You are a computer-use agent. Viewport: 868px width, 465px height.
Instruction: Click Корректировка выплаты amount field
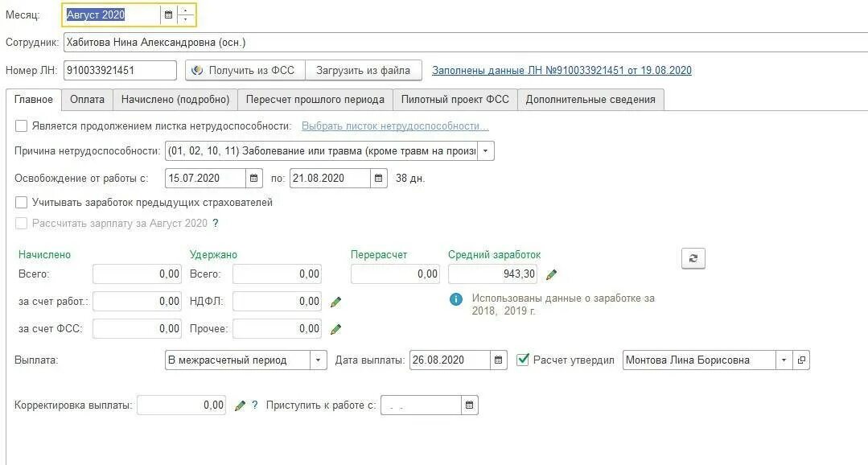point(182,405)
